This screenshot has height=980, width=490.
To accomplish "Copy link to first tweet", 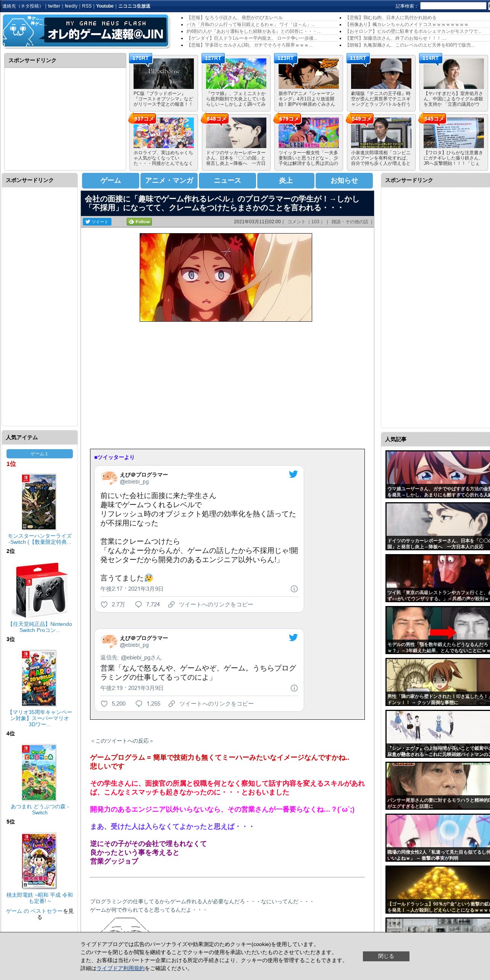I will pyautogui.click(x=211, y=604).
